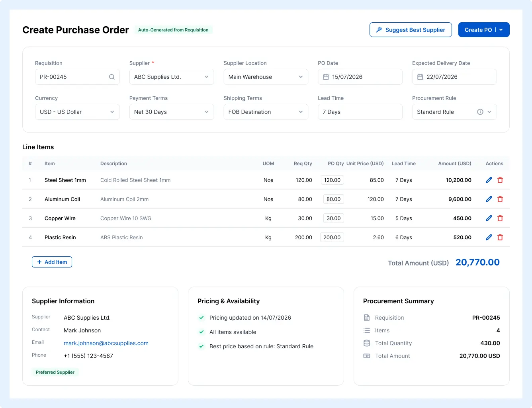Click Suggest Best Supplier button
The width and height of the screenshot is (532, 408).
coord(411,30)
